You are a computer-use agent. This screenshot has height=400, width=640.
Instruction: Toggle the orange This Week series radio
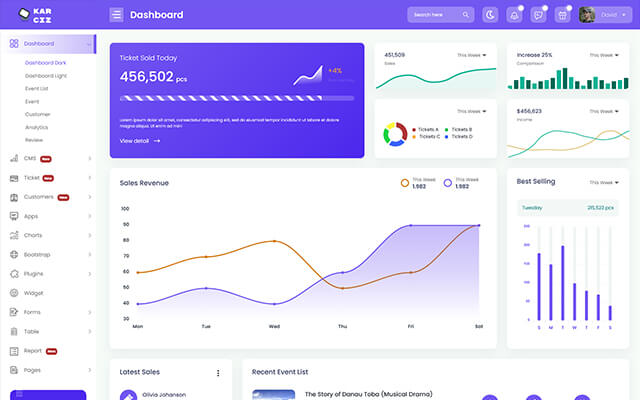coord(405,183)
